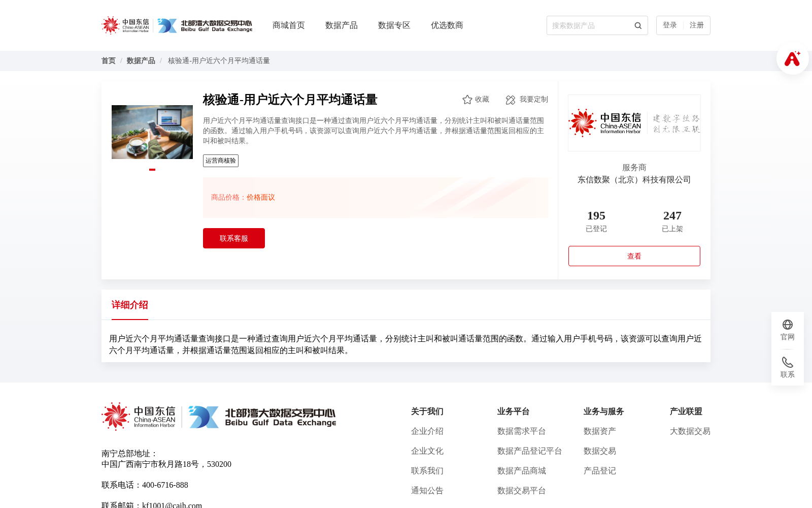Click the provider logo banner image
Image resolution: width=812 pixels, height=508 pixels.
point(634,123)
